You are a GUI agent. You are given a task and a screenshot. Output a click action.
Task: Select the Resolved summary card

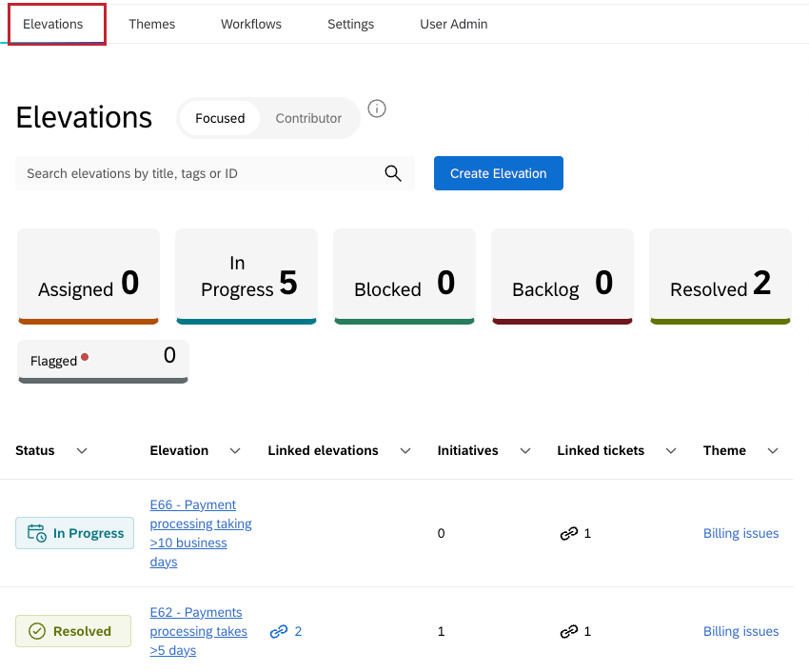(x=720, y=276)
